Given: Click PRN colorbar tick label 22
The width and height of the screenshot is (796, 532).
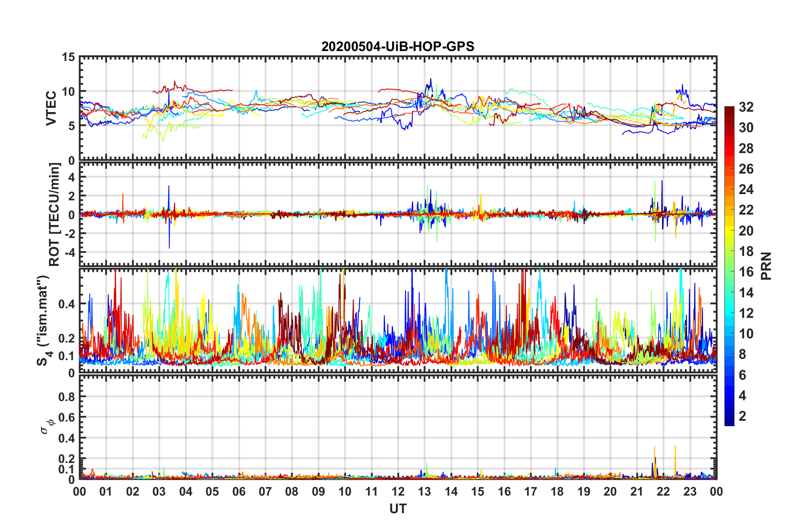Looking at the screenshot, I should [746, 210].
